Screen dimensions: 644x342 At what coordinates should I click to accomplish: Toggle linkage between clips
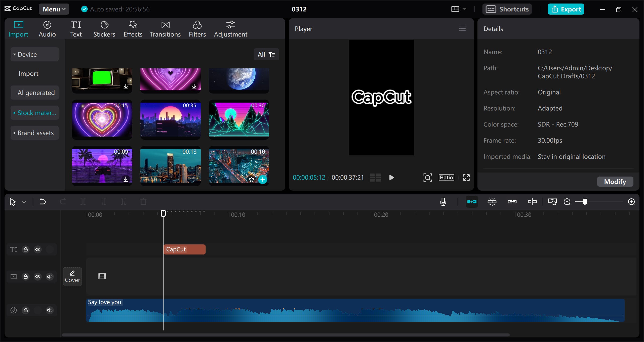pos(512,202)
